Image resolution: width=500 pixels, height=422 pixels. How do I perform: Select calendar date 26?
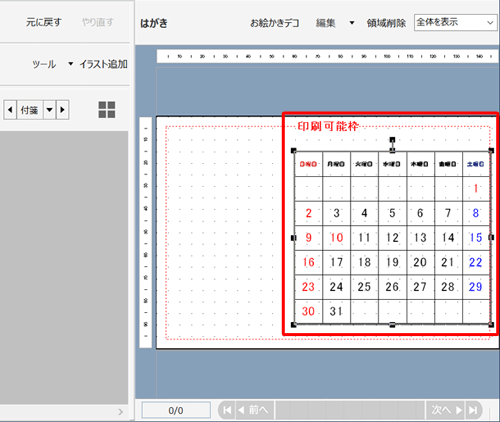pos(392,287)
